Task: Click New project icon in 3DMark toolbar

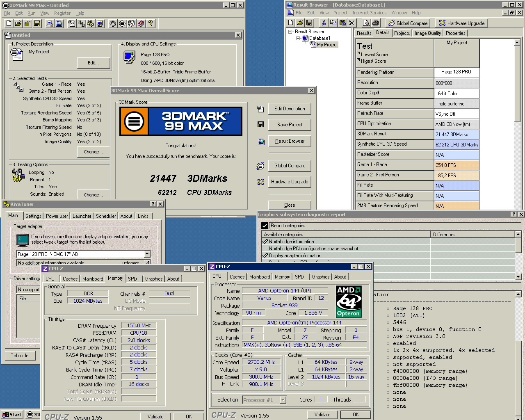Action: (9, 23)
